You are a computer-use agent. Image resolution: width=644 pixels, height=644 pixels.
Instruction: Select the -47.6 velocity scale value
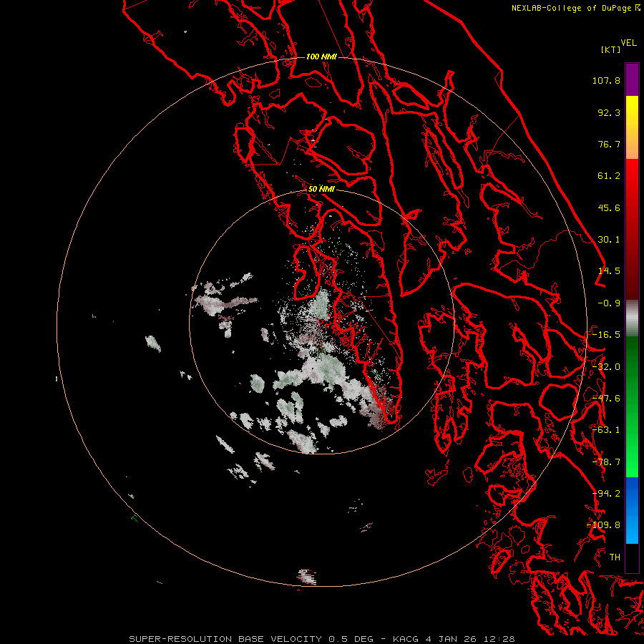[606, 399]
